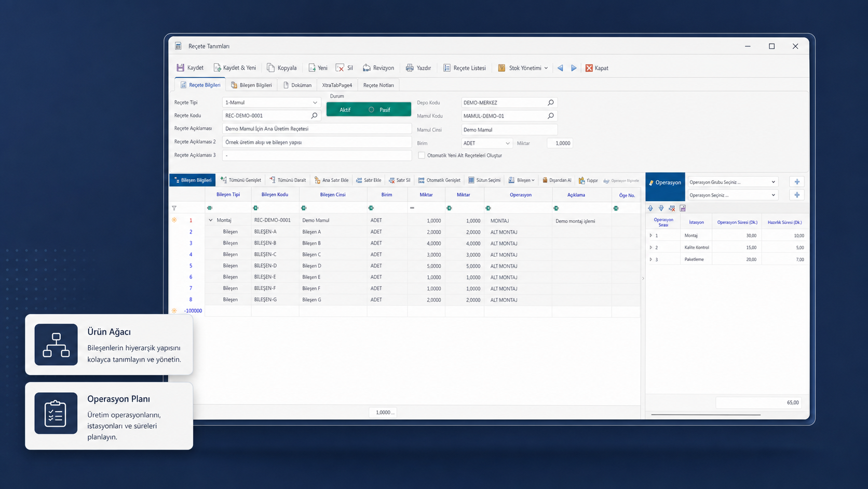Viewport: 868px width, 489px height.
Task: Enable Otomatik Yeni Alt Reçeteleri Oluştur checkbox
Action: point(422,155)
